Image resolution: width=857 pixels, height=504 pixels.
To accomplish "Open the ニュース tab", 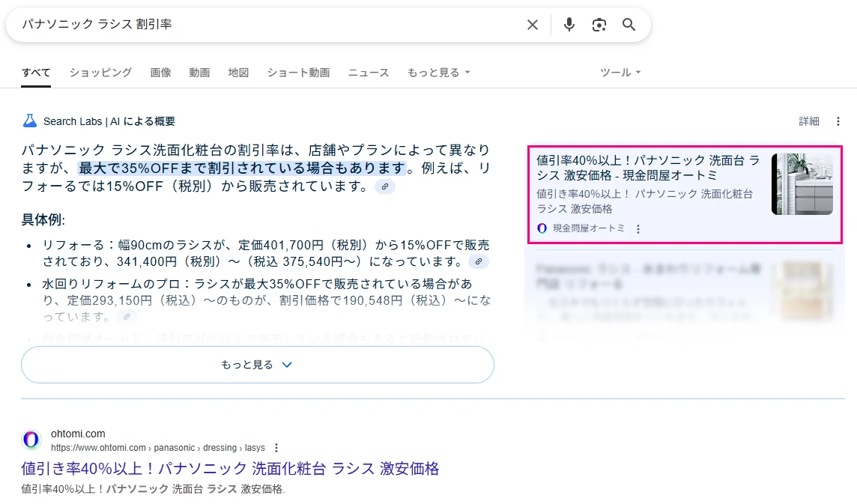I will pyautogui.click(x=369, y=72).
